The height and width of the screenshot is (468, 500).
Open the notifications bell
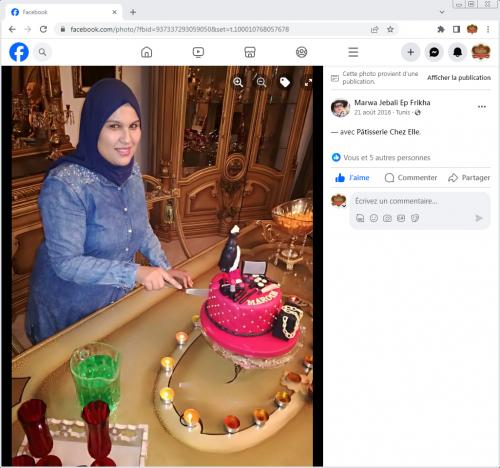click(x=457, y=52)
